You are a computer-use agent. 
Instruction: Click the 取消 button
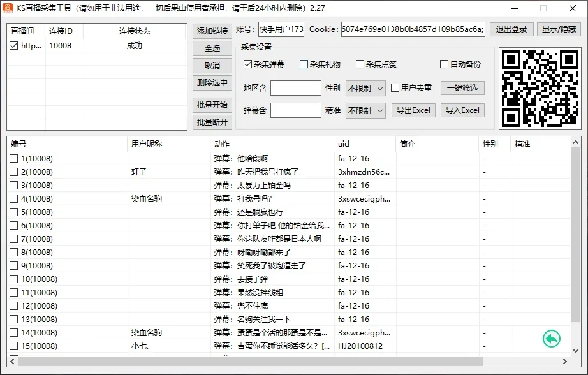click(212, 66)
